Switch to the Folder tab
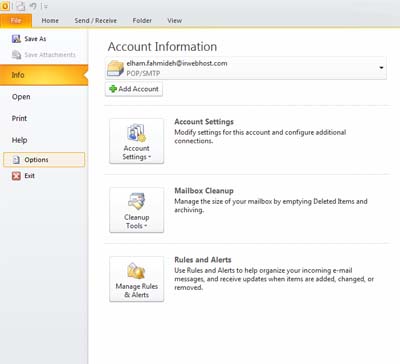Image resolution: width=400 pixels, height=364 pixels. [142, 21]
